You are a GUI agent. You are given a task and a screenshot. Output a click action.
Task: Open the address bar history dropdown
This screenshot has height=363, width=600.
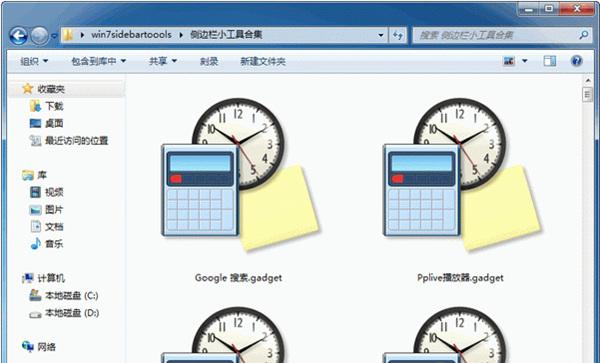(x=381, y=35)
